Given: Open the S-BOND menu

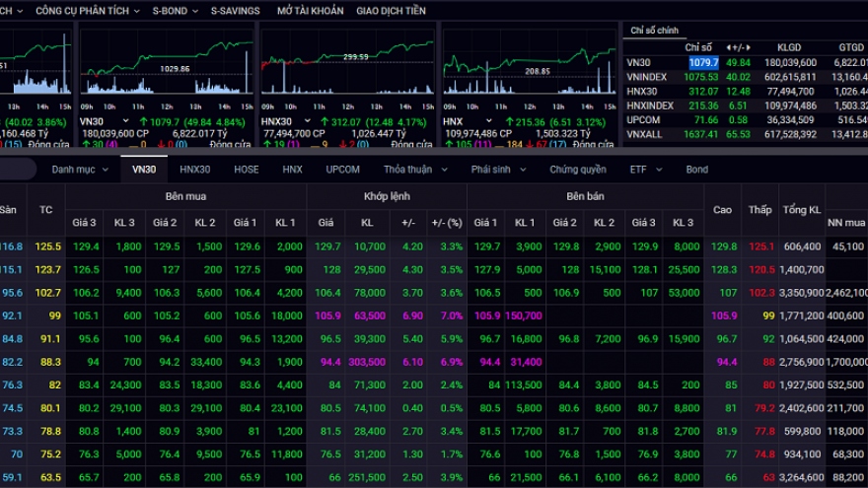Looking at the screenshot, I should click(174, 11).
